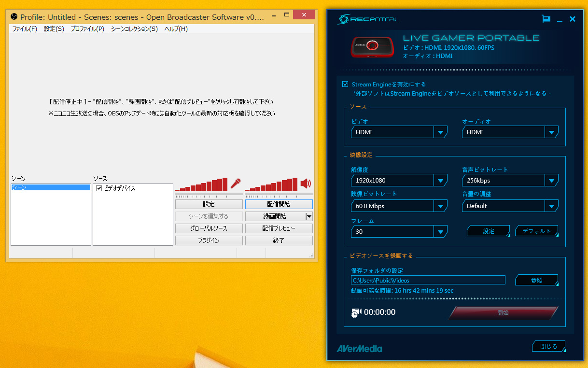This screenshot has height=368, width=588.
Task: Click the グローバルソース button
Action: 209,228
